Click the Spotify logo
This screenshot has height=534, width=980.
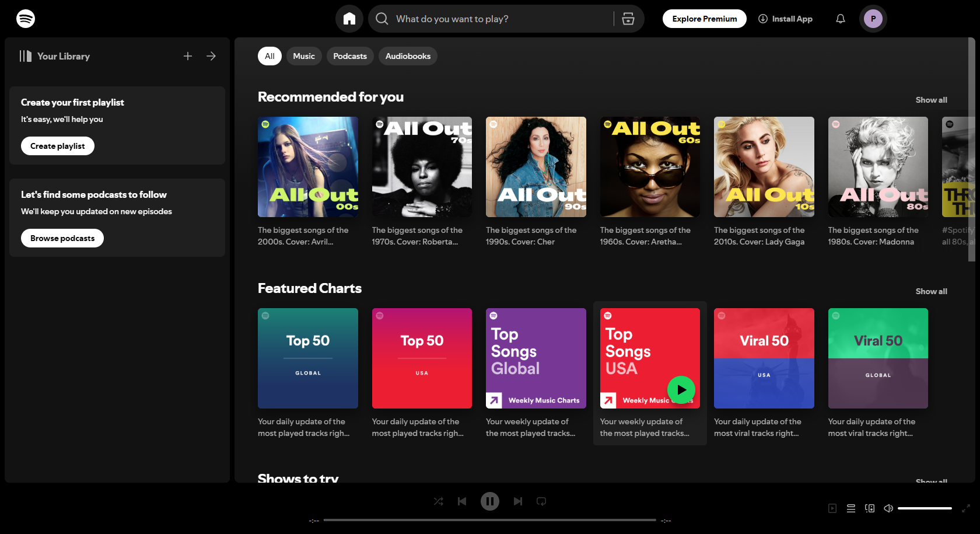26,19
